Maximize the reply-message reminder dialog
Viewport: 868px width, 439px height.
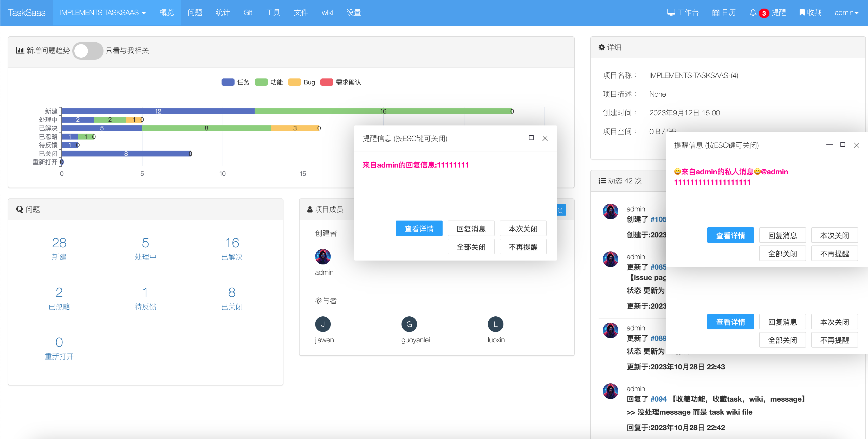(531, 138)
